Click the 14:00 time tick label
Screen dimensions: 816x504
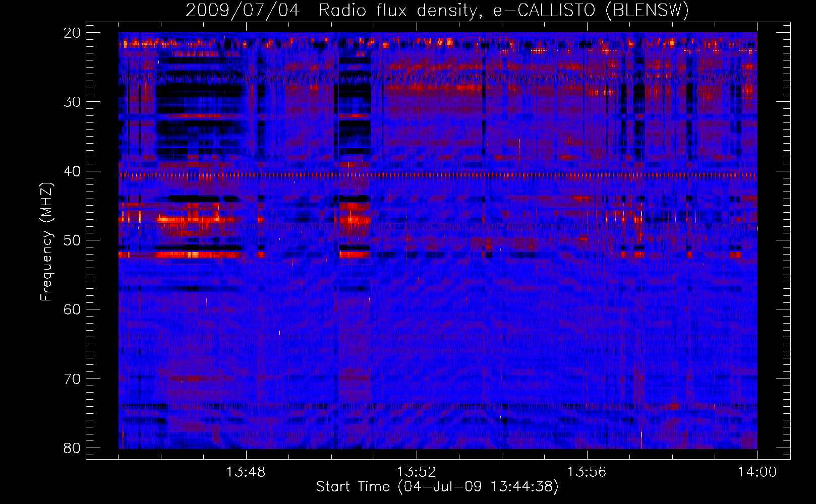click(x=757, y=472)
